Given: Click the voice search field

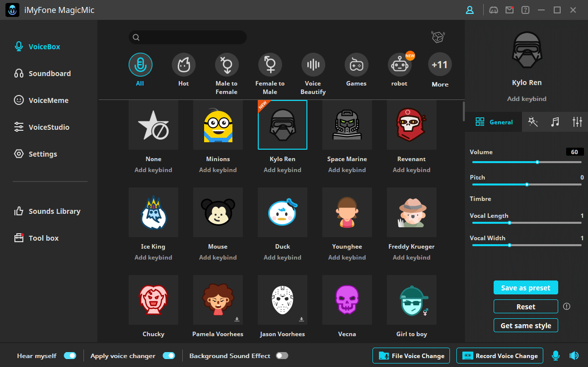Looking at the screenshot, I should click(x=188, y=37).
